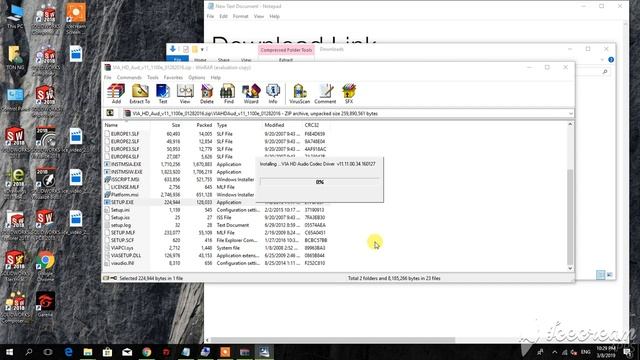Open the Garena desktop shortcut
This screenshot has width=640, height=360.
coord(45,304)
